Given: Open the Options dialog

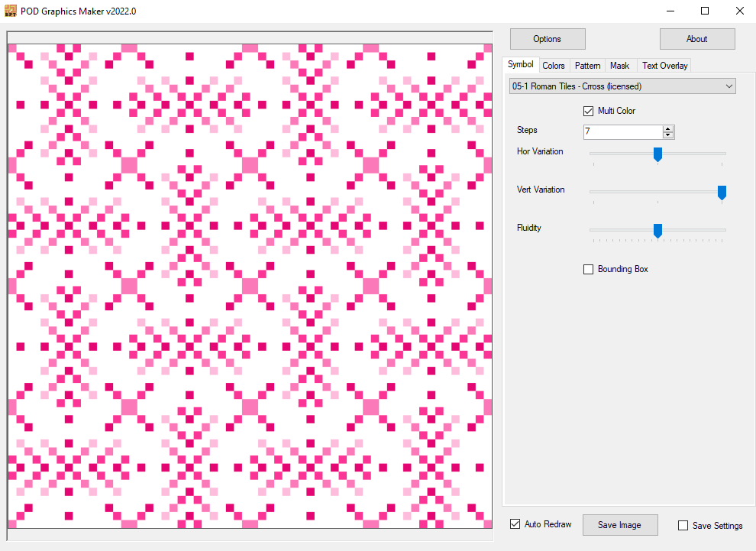Looking at the screenshot, I should (548, 39).
